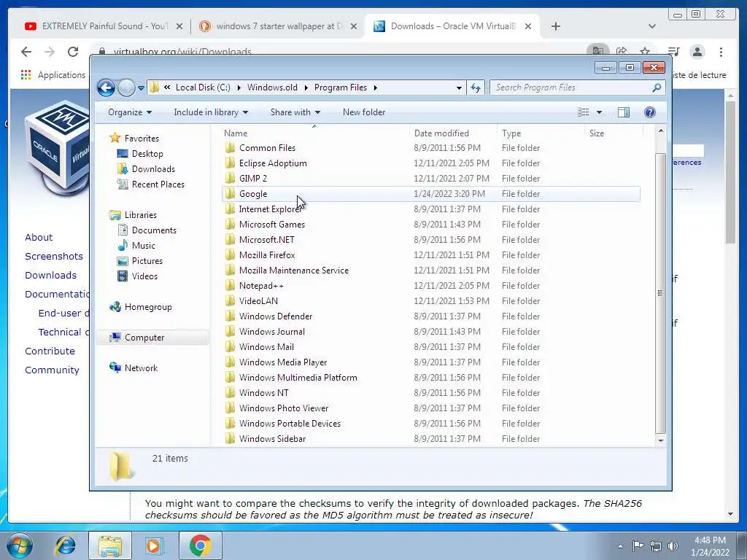Select the GIMP 2 folder icon

click(230, 179)
